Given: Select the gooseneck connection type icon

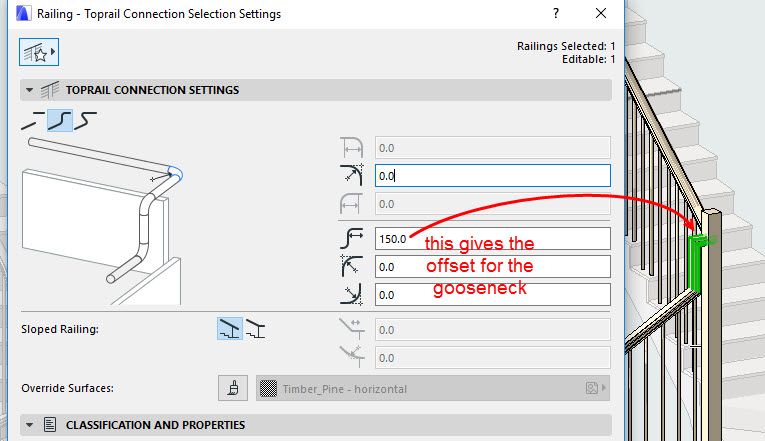Looking at the screenshot, I should coord(59,120).
